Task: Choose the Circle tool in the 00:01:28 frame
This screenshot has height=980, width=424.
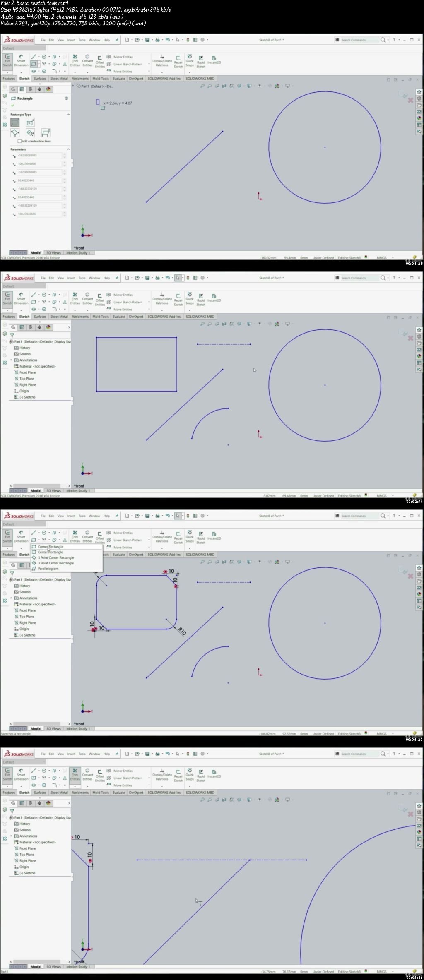Action: 44,57
